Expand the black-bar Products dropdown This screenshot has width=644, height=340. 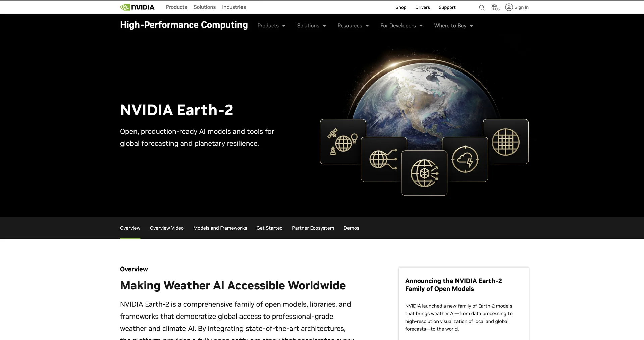pos(271,26)
